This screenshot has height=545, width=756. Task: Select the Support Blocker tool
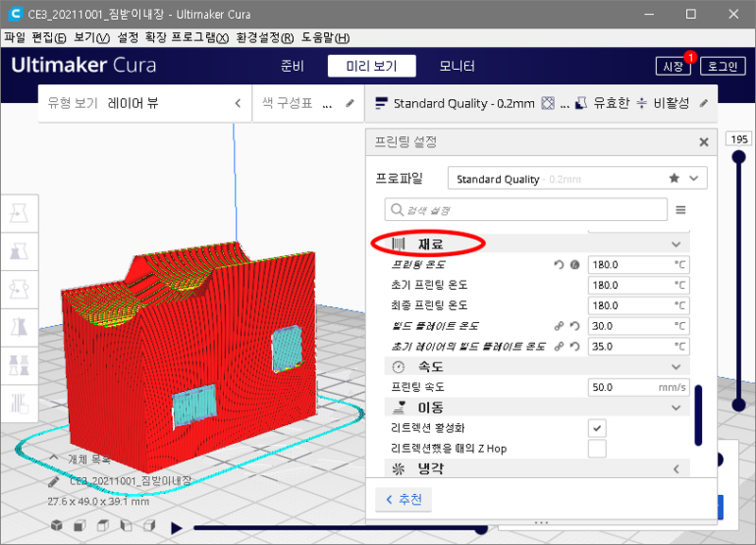[19, 404]
